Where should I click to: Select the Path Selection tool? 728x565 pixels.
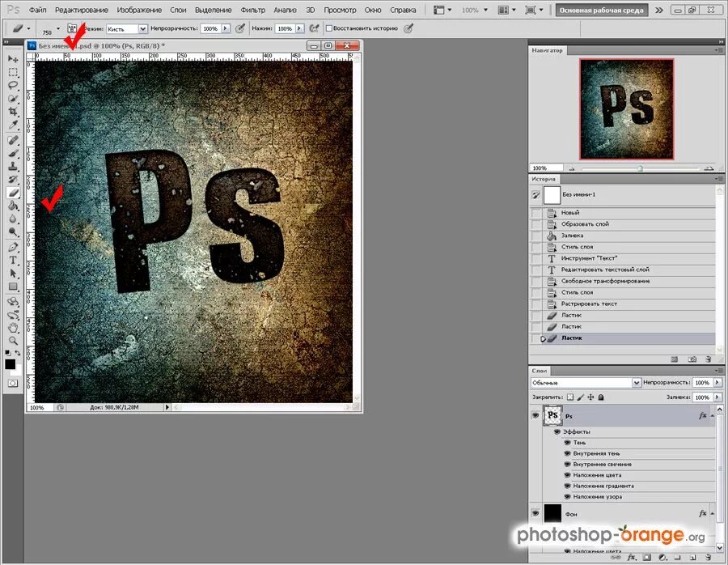[x=13, y=274]
